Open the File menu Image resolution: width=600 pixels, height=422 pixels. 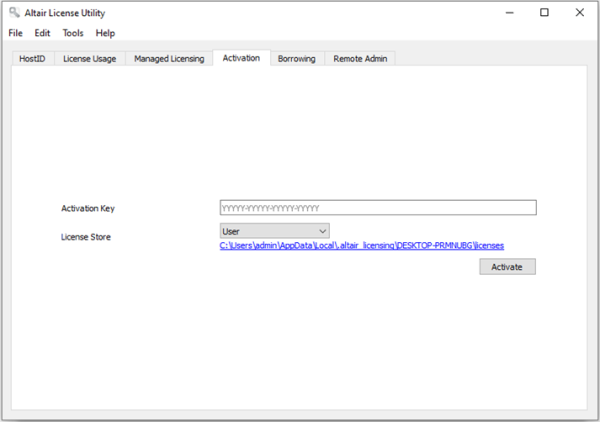click(16, 33)
